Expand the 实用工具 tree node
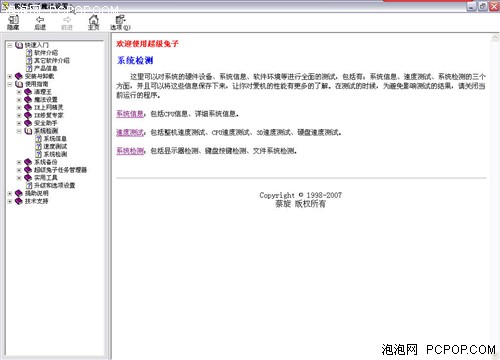Viewport: 500px width, 360px height. pos(19,178)
